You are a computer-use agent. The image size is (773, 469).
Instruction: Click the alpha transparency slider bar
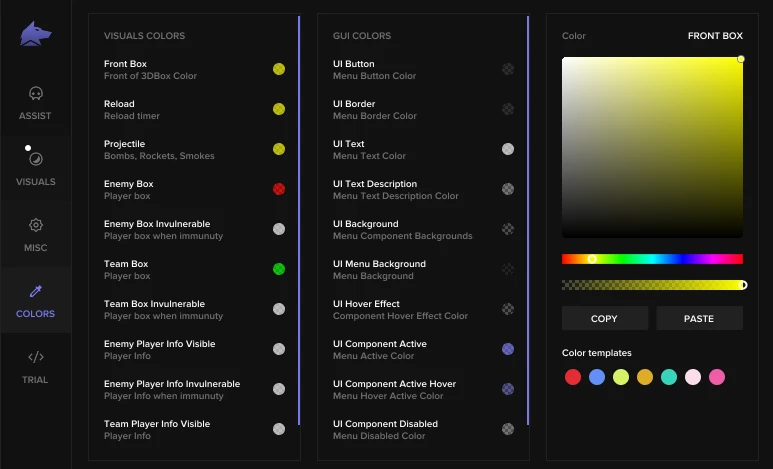tap(652, 285)
